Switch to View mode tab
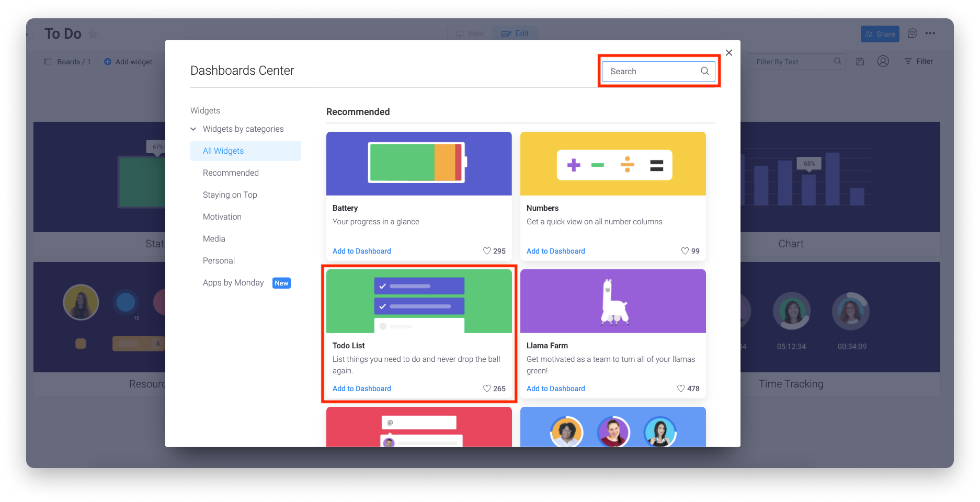This screenshot has width=980, height=502. click(470, 33)
